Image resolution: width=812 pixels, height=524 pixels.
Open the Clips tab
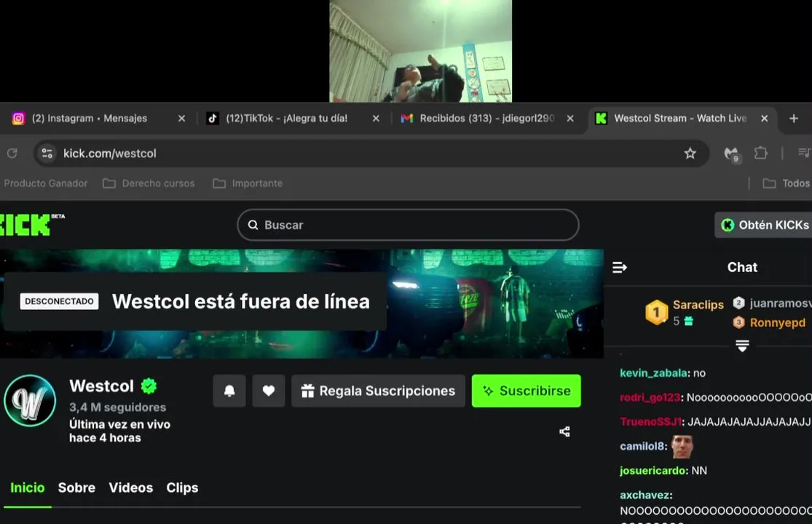point(182,488)
